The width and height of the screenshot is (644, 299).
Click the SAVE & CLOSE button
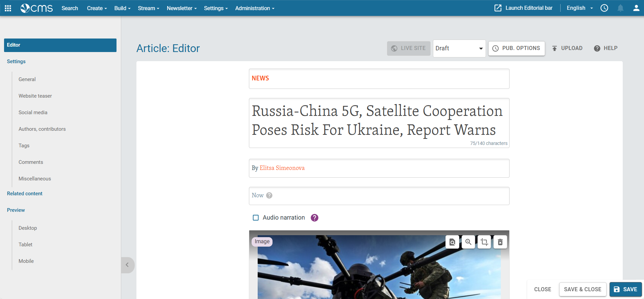tap(582, 289)
